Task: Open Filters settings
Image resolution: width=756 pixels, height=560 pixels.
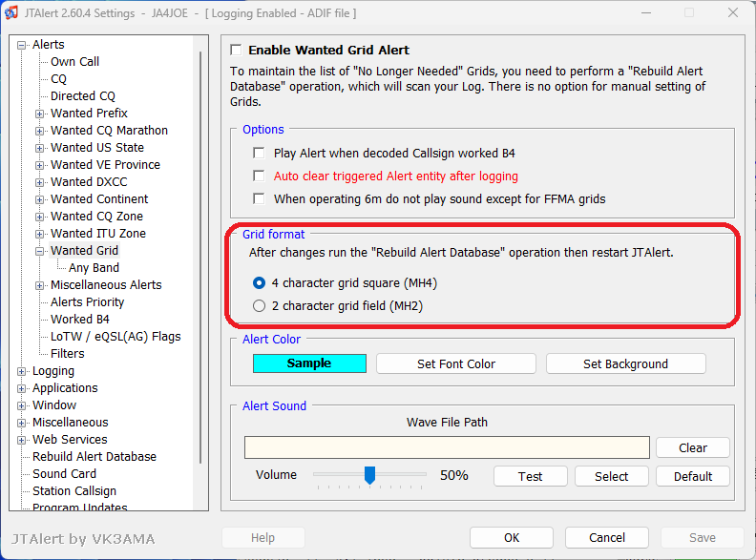Action: (x=68, y=354)
